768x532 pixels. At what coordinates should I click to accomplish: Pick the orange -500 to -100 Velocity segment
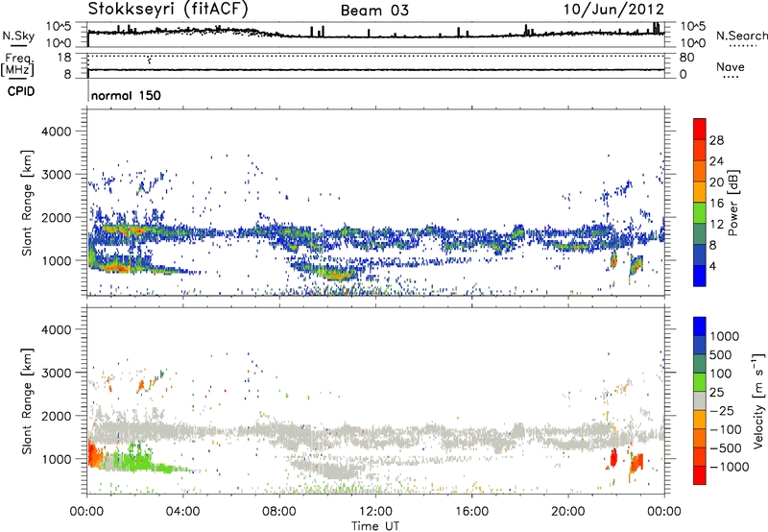(700, 438)
